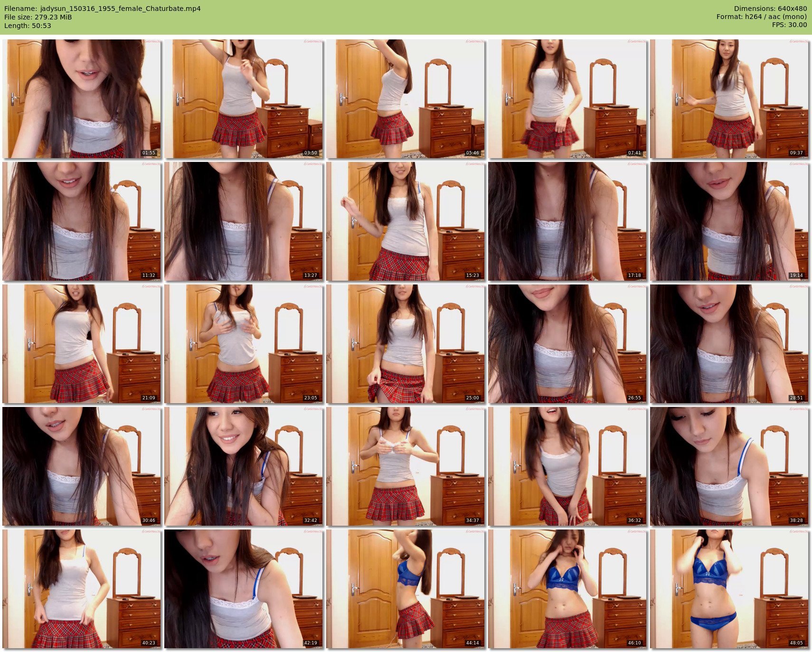Screen dimensions: 812x652
Task: Click the thumbnail marked 38:28
Action: (x=729, y=466)
